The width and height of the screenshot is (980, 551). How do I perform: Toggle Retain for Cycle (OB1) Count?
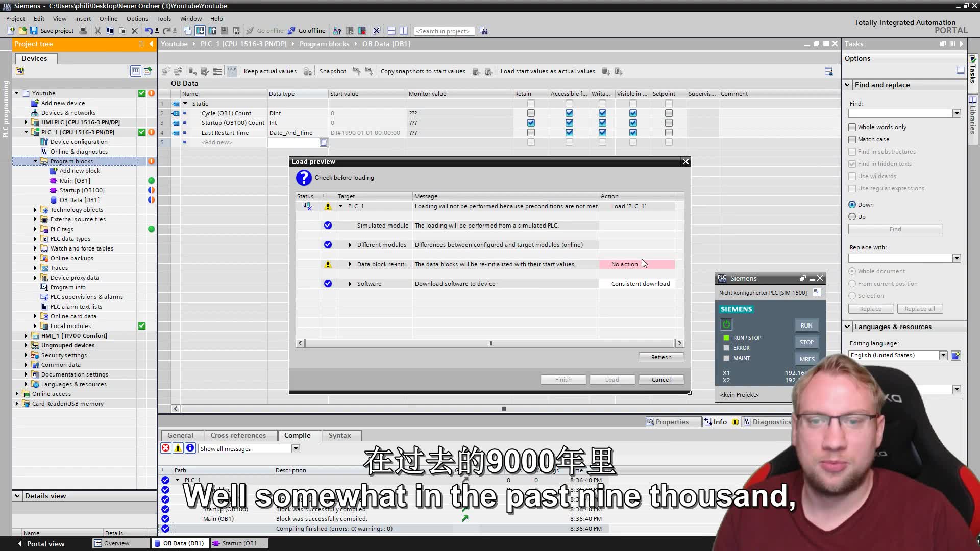tap(531, 113)
